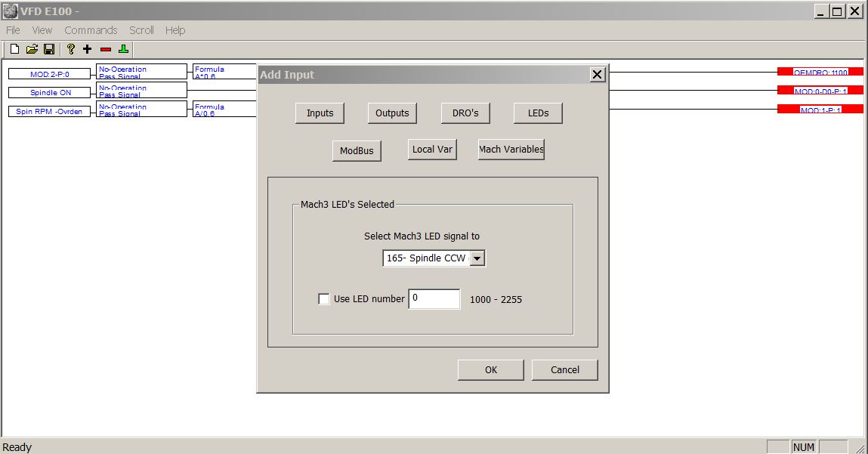Open the View menu
This screenshot has width=868, height=454.
click(42, 30)
